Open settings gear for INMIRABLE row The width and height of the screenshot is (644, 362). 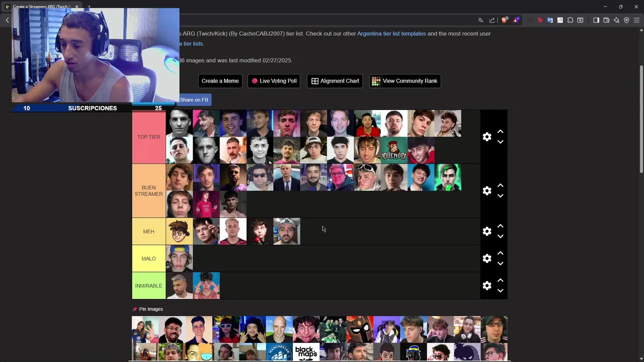tap(487, 286)
